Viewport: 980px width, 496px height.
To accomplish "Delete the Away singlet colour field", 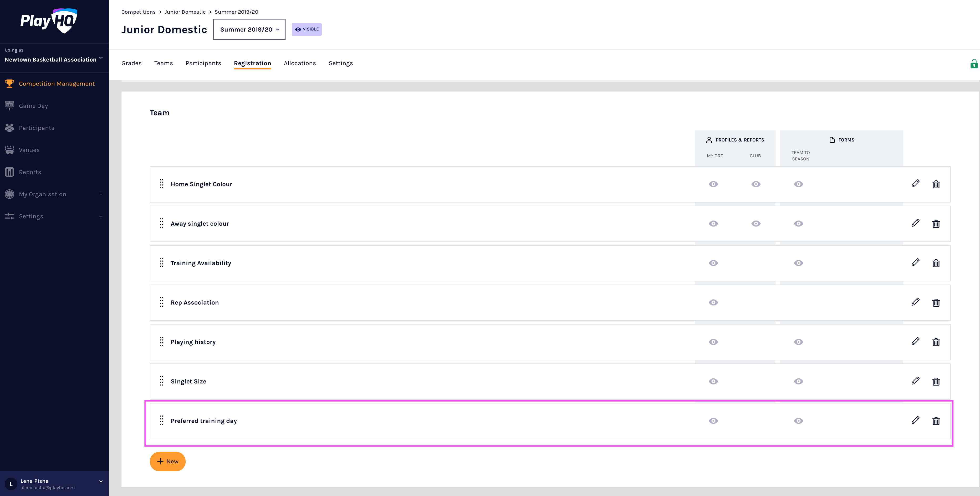I will tap(936, 224).
